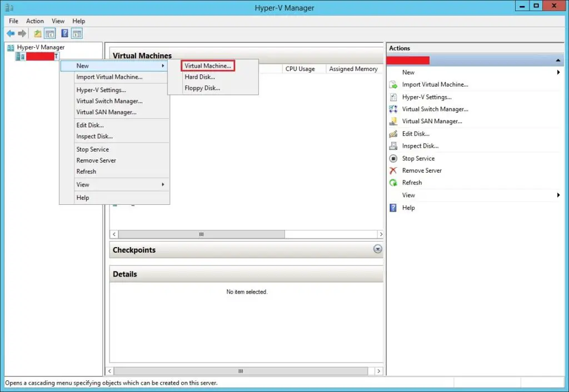Image resolution: width=569 pixels, height=392 pixels.
Task: Expand View submenu arrow in Actions pane
Action: (x=558, y=195)
